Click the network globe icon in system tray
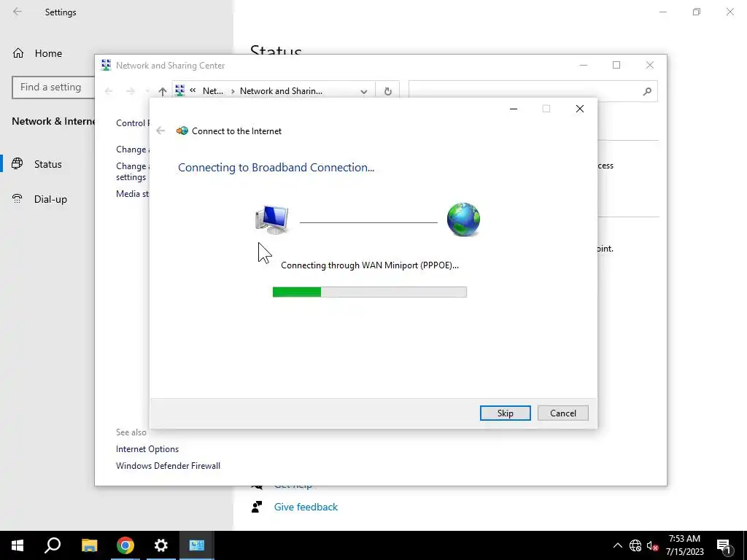The width and height of the screenshot is (747, 560). tap(635, 545)
